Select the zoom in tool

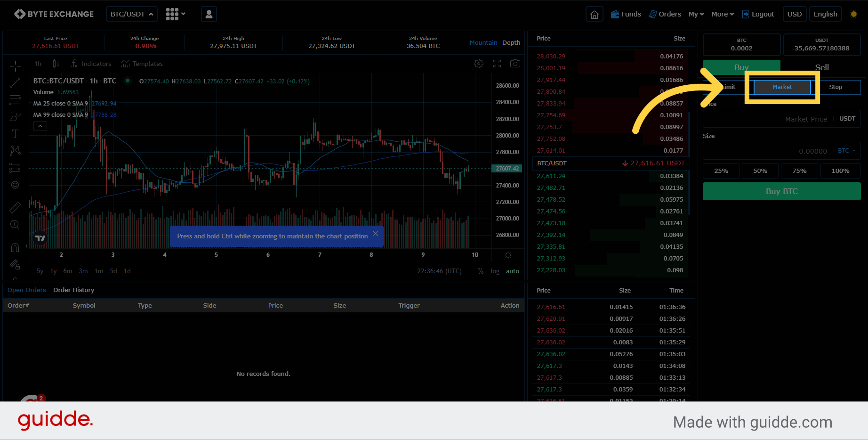(x=15, y=224)
